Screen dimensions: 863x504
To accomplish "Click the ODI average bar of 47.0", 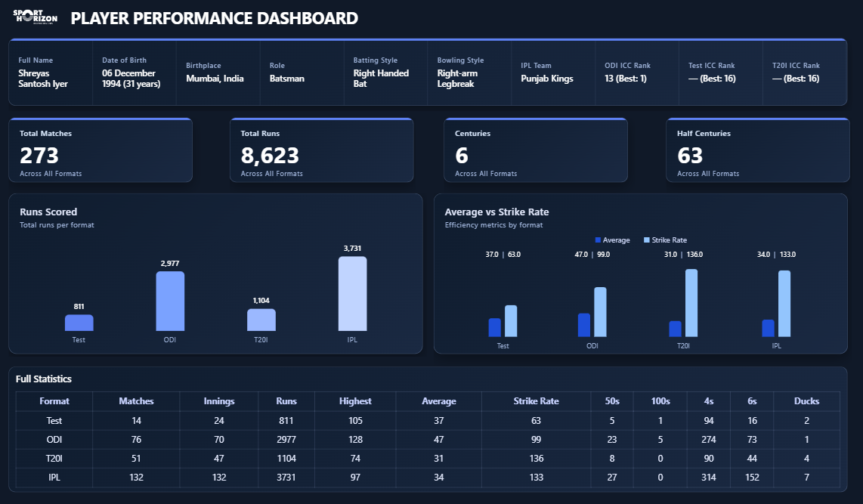I will (x=584, y=325).
